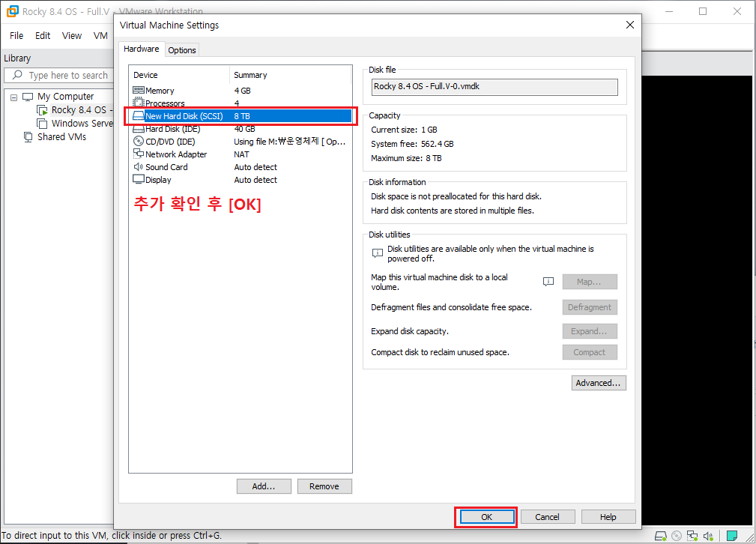Click the green message log status icon

(732, 536)
